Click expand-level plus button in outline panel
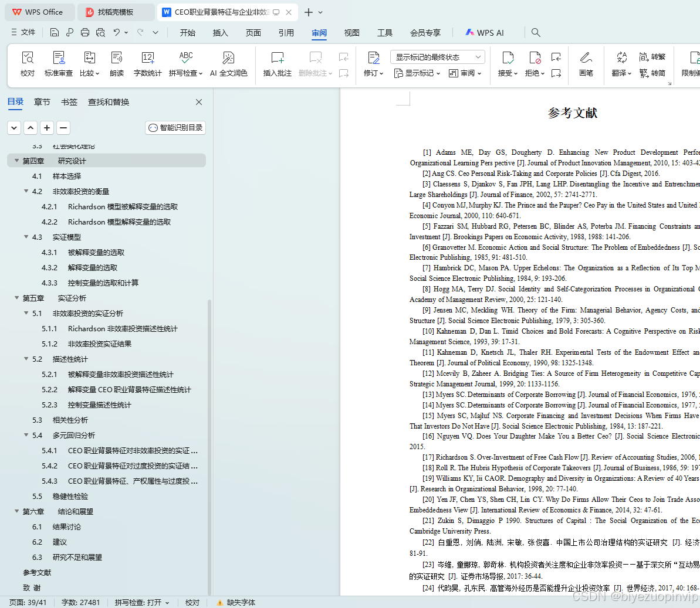The height and width of the screenshot is (608, 700). pos(47,128)
